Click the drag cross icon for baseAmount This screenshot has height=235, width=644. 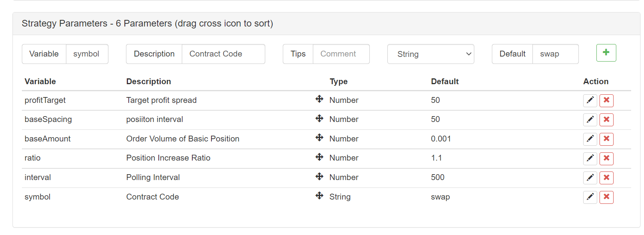(x=319, y=138)
